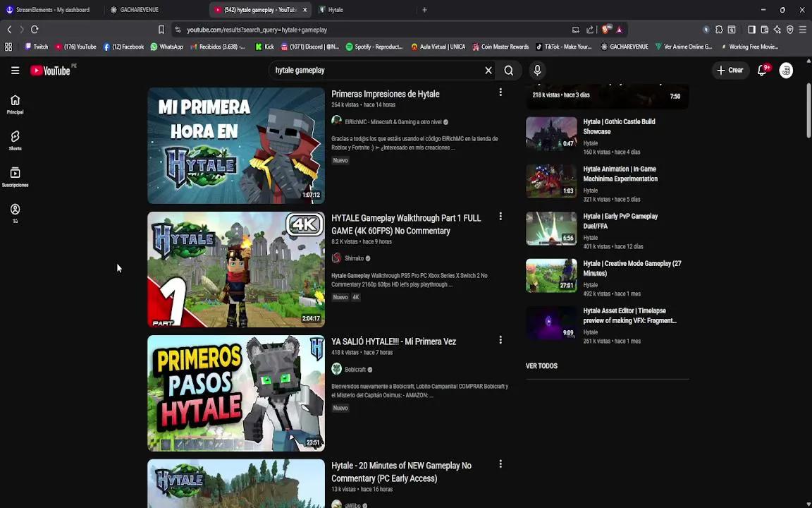Screen dimensions: 812x508
Task: Open YouTube notifications bell
Action: (761, 70)
